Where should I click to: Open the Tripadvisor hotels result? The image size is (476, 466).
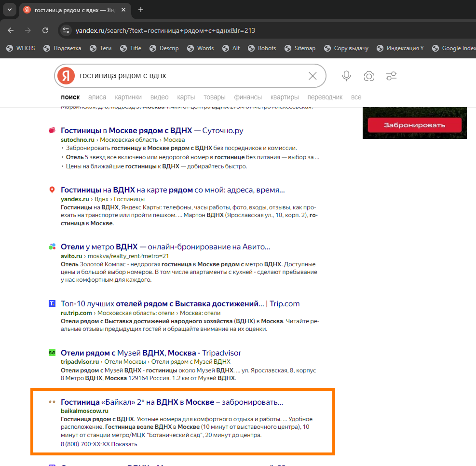click(x=150, y=353)
